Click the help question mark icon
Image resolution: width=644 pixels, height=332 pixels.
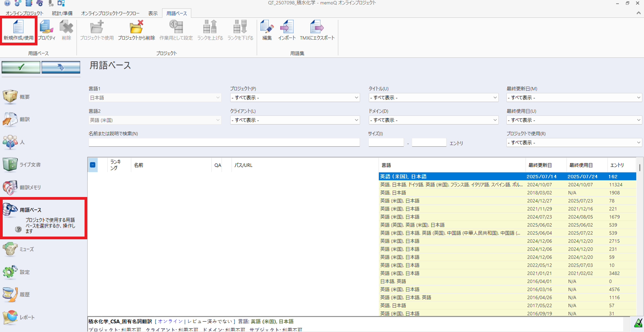[x=18, y=229]
